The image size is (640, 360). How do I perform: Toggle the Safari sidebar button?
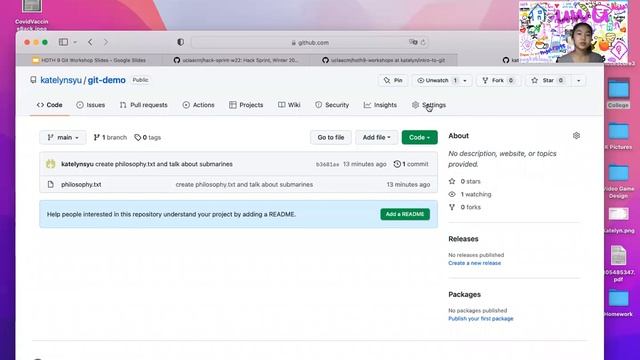click(x=63, y=42)
